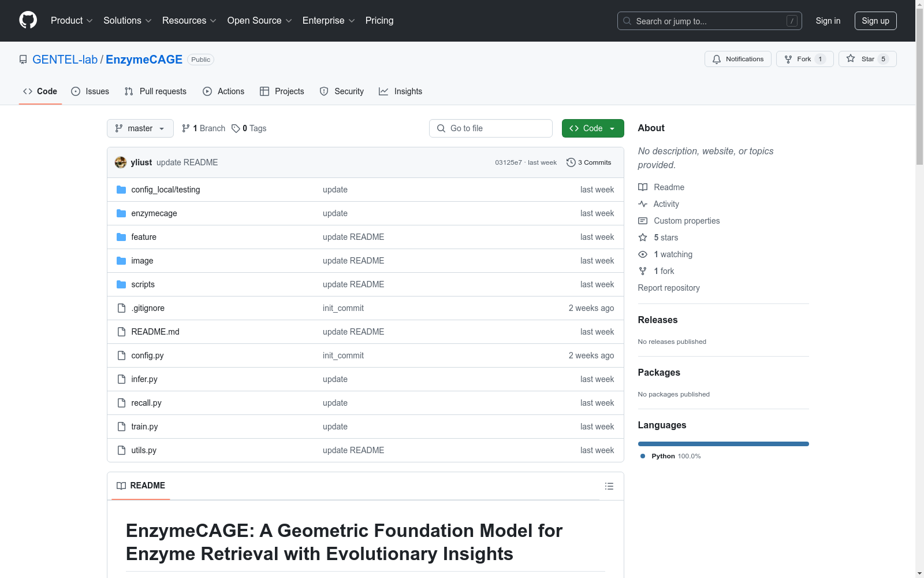The image size is (924, 578).
Task: Open the init_commit message for config.py
Action: click(x=343, y=355)
